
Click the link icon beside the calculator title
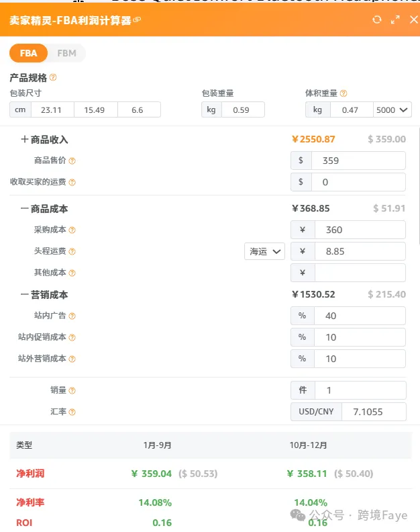137,20
